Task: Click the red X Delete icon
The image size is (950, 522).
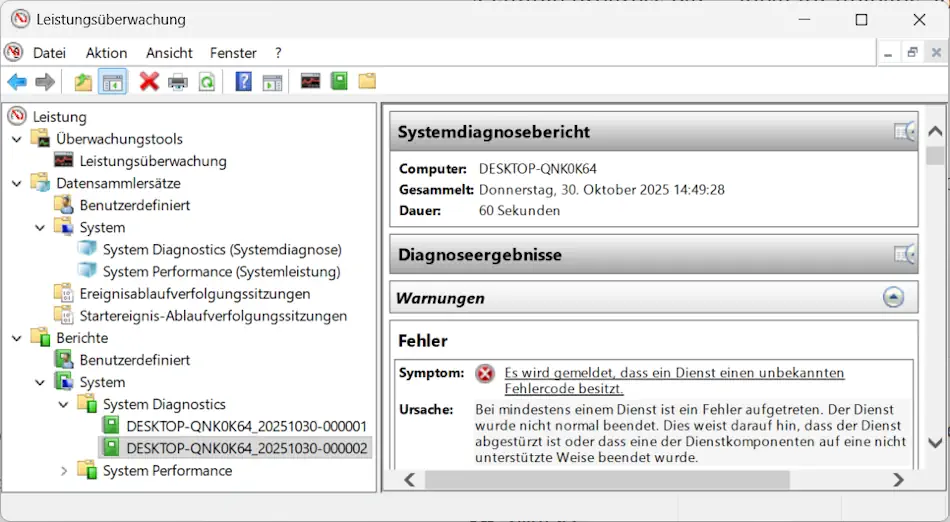Action: coord(149,81)
